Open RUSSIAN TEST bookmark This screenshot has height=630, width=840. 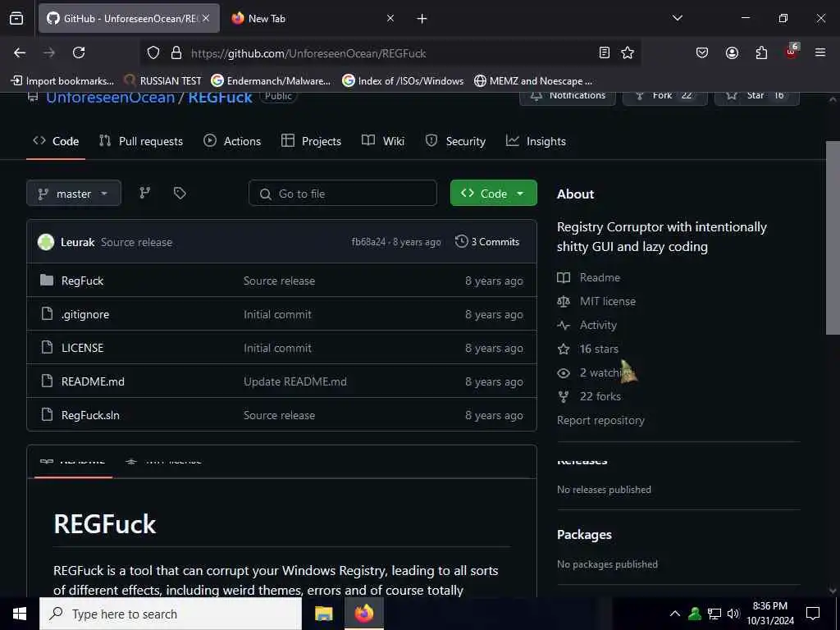coord(162,81)
